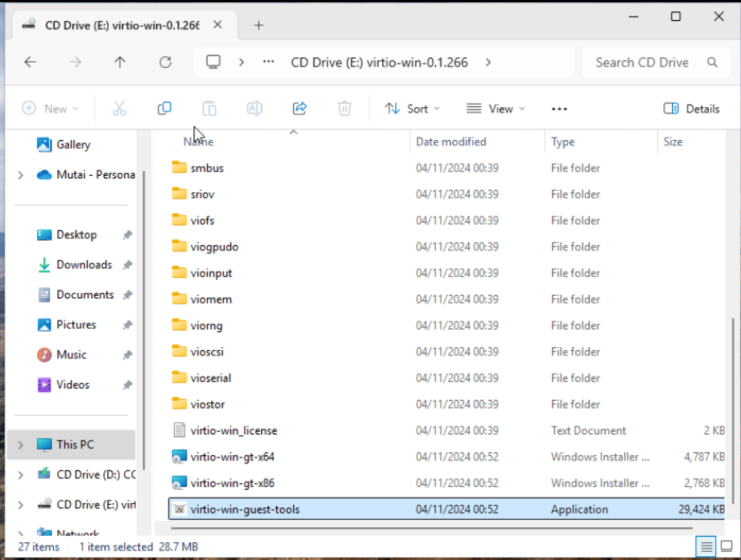Select the virtio-win-guest-tools application icon
Screen dimensions: 741x560
(x=179, y=509)
